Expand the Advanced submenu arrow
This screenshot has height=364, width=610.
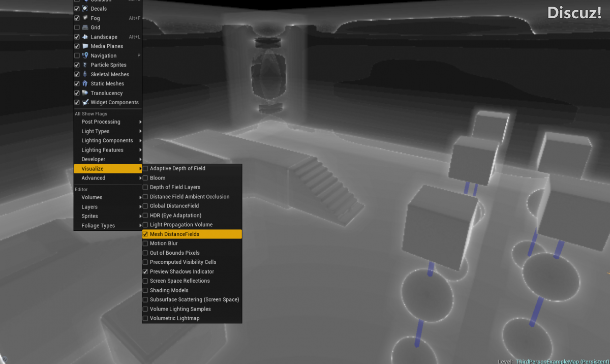[140, 178]
